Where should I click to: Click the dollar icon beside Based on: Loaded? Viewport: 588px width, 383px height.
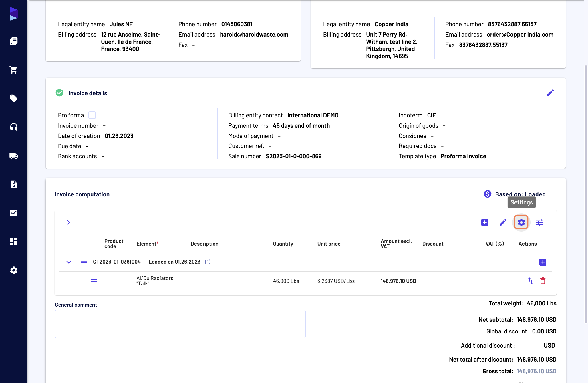tap(487, 194)
